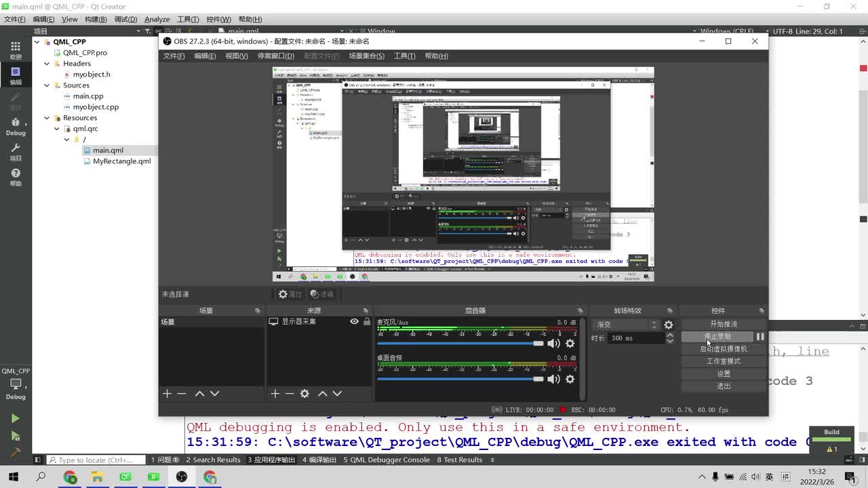Toggle the lock on 显示器采集 source
868x488 pixels.
pos(367,322)
